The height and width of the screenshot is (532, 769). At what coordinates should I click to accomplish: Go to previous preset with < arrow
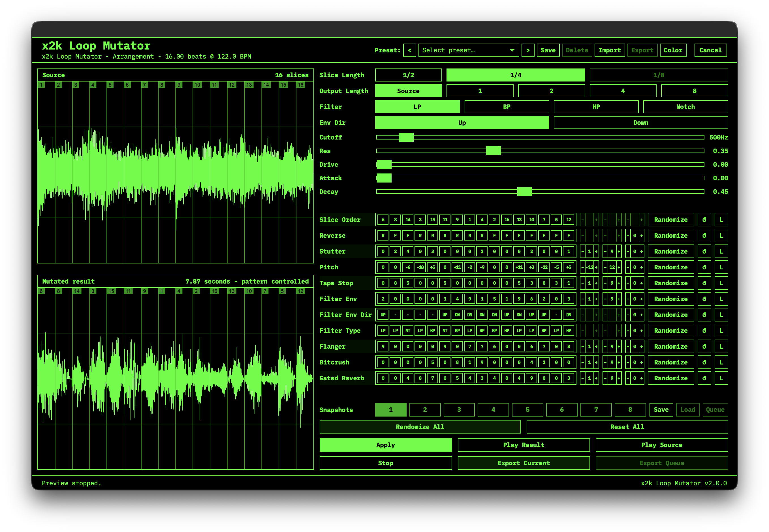[409, 50]
